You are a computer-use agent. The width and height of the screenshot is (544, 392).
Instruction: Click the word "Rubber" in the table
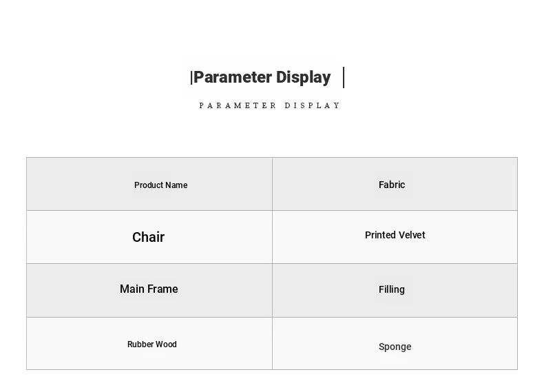pyautogui.click(x=142, y=344)
